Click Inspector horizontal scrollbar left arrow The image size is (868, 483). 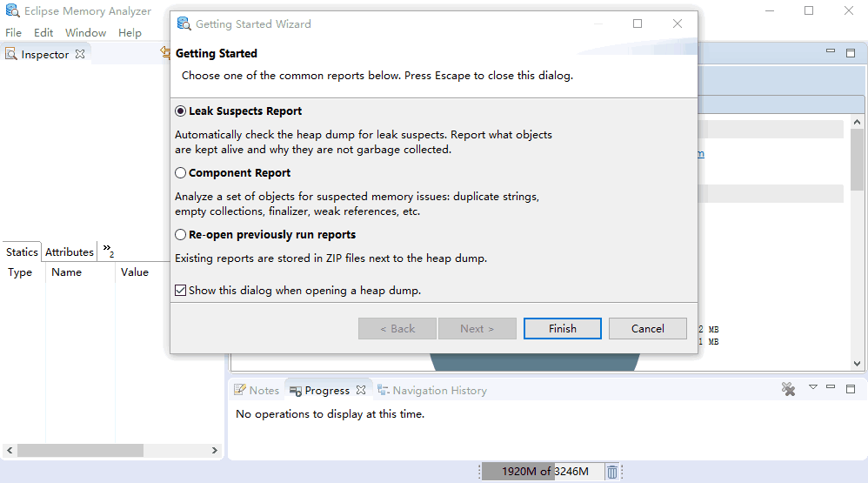coord(10,450)
